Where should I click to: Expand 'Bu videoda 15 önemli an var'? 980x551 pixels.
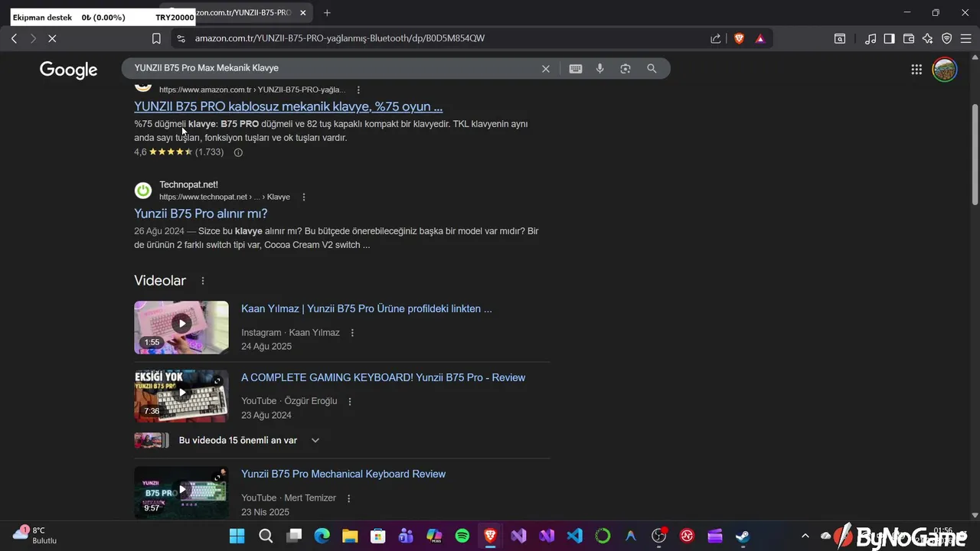pyautogui.click(x=315, y=440)
